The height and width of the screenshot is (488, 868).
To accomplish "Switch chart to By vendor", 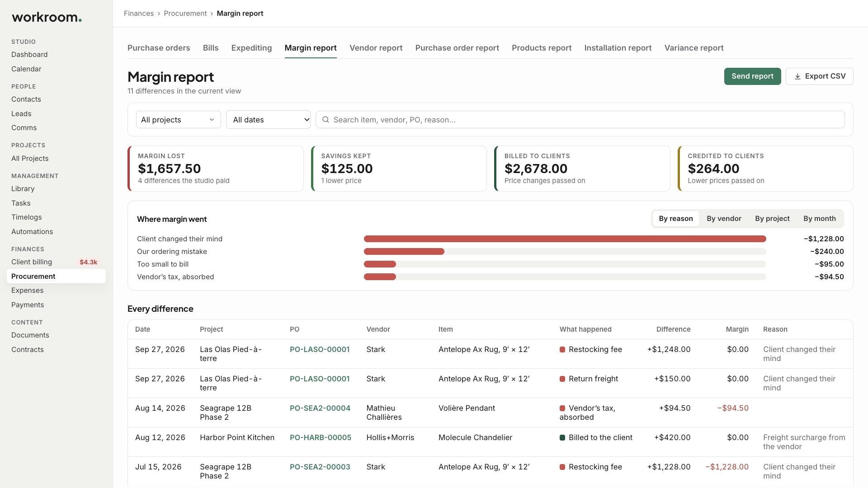I will coord(724,219).
